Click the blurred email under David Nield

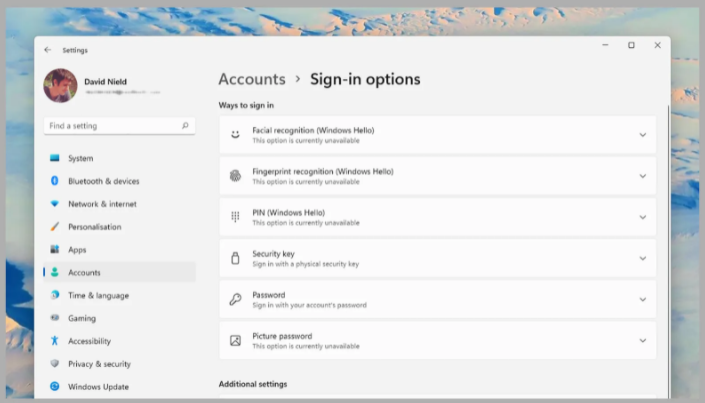tap(123, 92)
